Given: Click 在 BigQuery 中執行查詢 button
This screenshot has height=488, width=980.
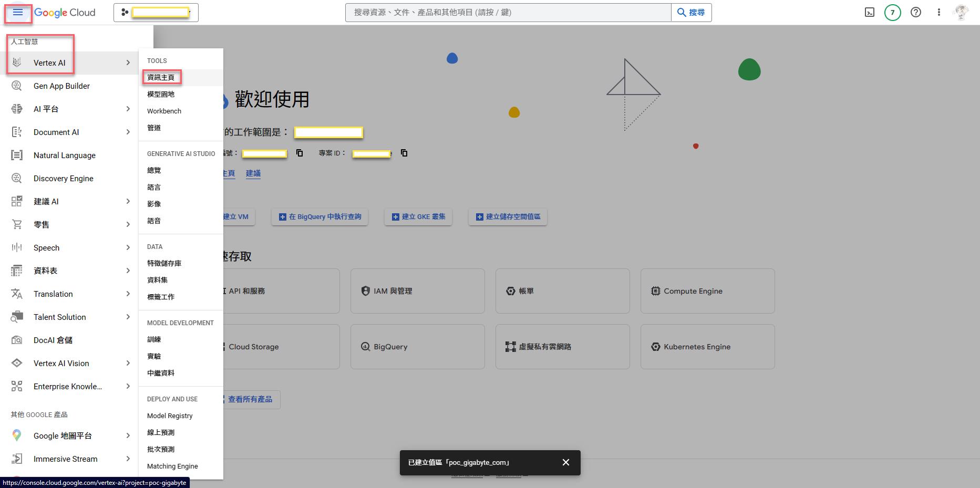Looking at the screenshot, I should (x=319, y=217).
